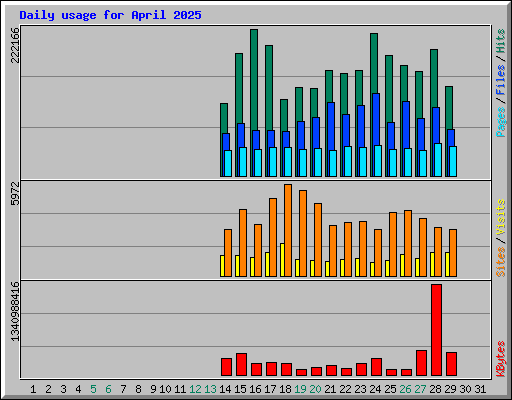Click the day label 14 on the axis

pos(225,389)
